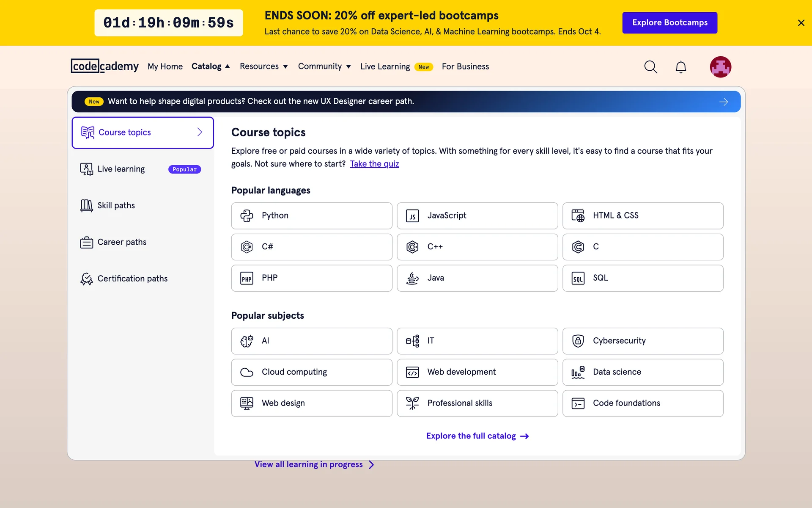The height and width of the screenshot is (508, 812).
Task: Choose the Data science subject
Action: pos(642,372)
